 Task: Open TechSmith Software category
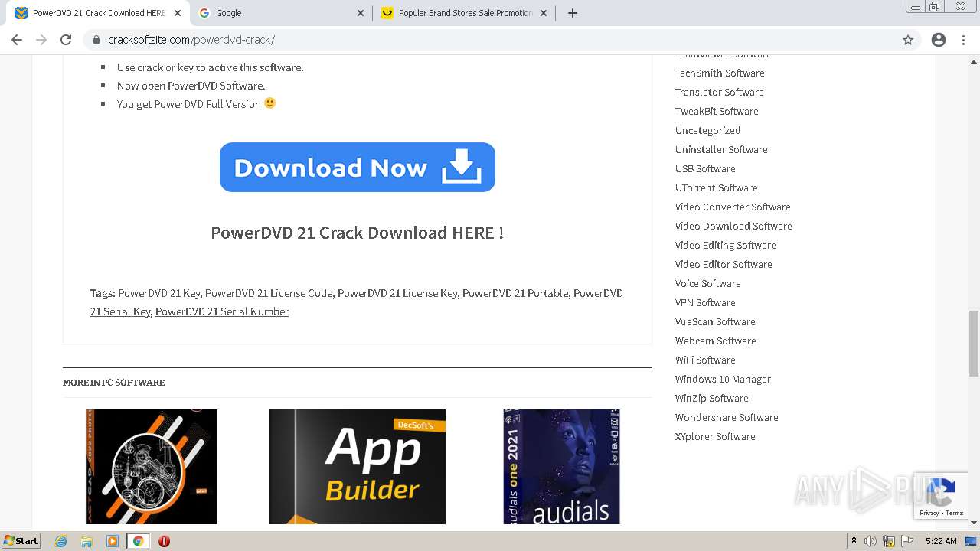pos(720,73)
